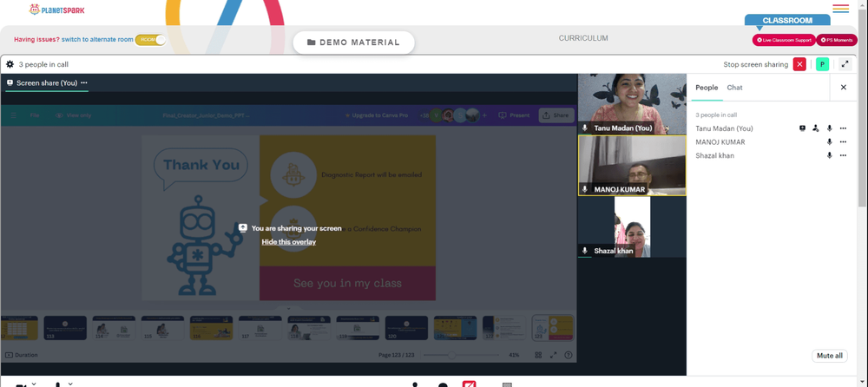This screenshot has height=387, width=868.
Task: Click Hide this overlay link
Action: point(289,242)
